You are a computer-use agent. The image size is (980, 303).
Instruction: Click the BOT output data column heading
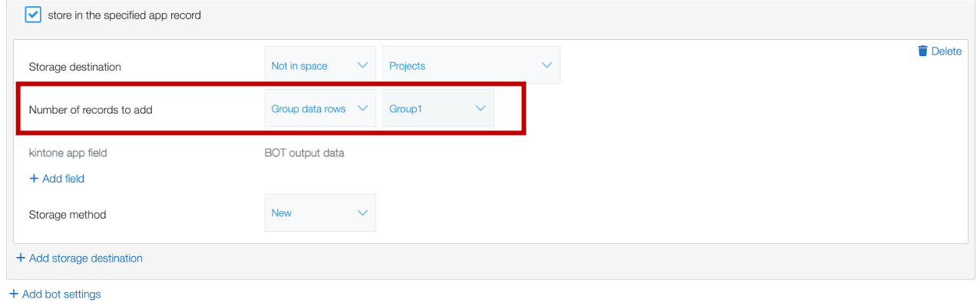click(x=305, y=153)
